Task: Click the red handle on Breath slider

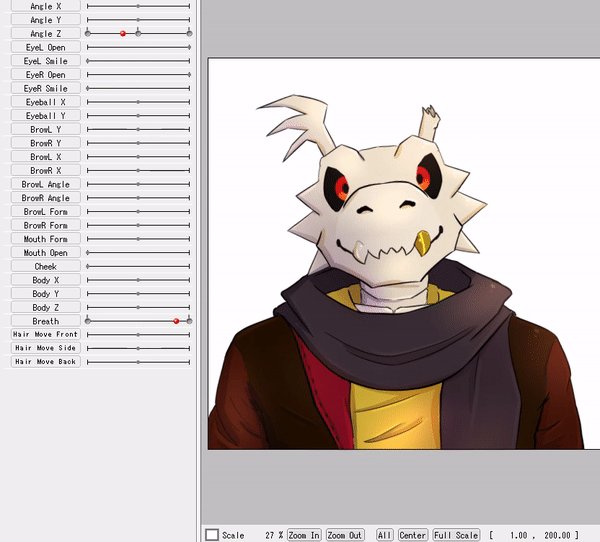Action: (x=176, y=321)
